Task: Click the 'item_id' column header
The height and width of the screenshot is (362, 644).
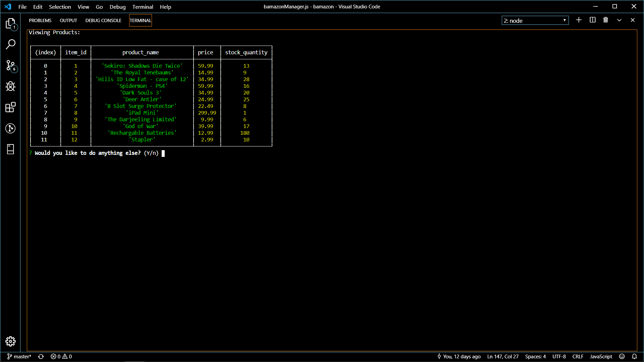Action: point(76,53)
